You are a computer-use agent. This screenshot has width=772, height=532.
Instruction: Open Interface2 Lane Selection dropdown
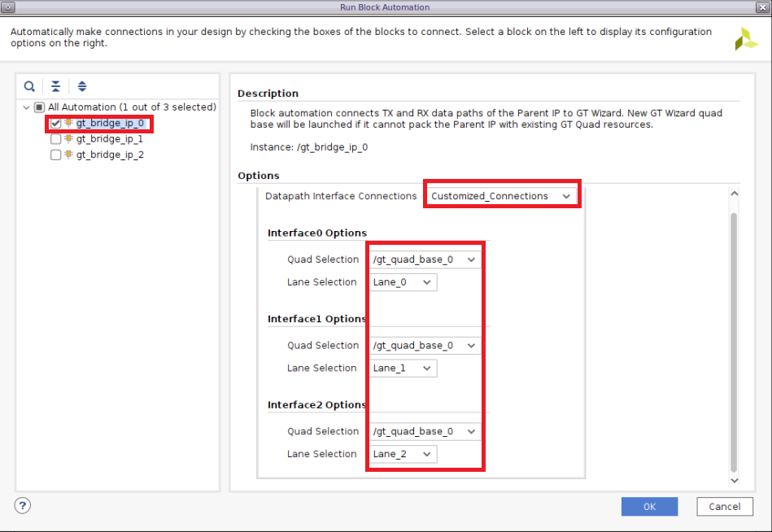click(x=403, y=455)
